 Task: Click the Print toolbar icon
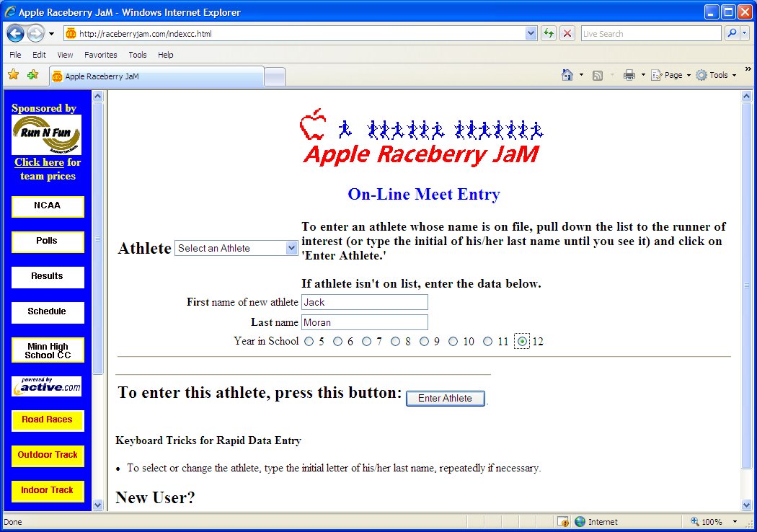(x=629, y=75)
